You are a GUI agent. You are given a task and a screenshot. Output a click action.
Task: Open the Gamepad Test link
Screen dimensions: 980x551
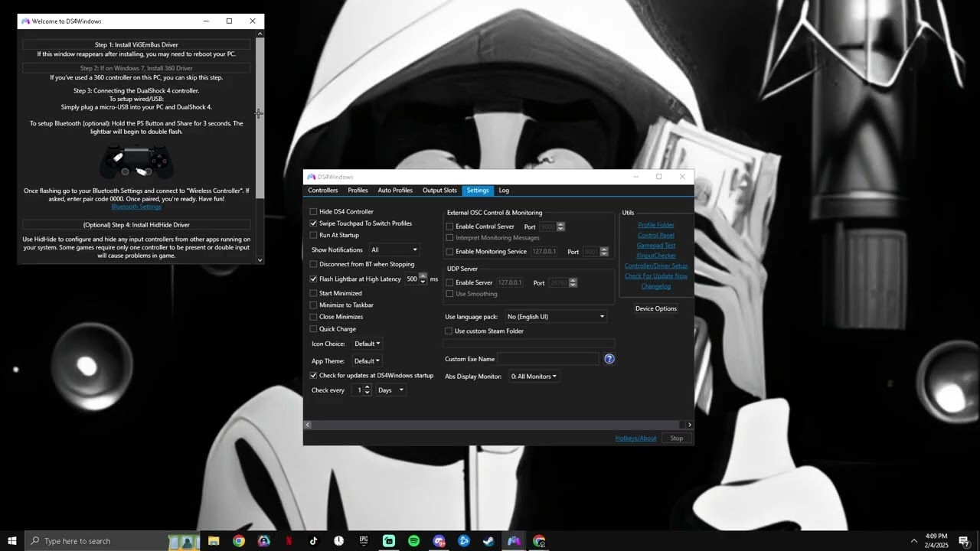click(x=656, y=246)
